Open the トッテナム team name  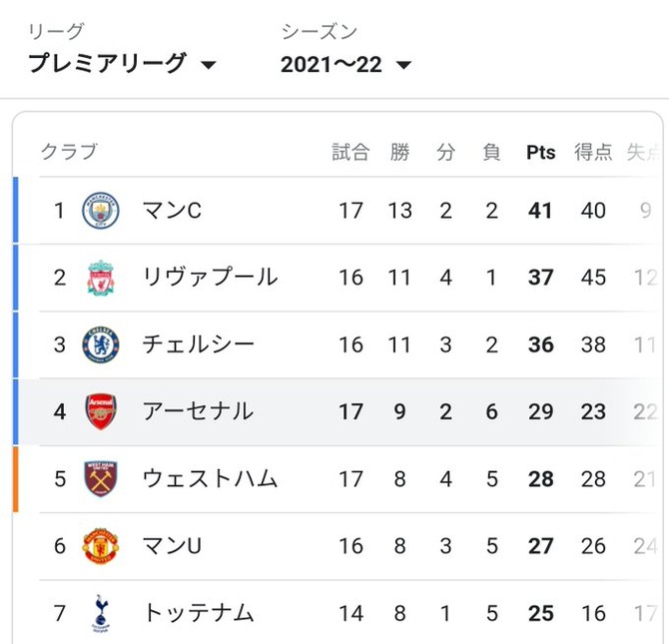click(199, 613)
